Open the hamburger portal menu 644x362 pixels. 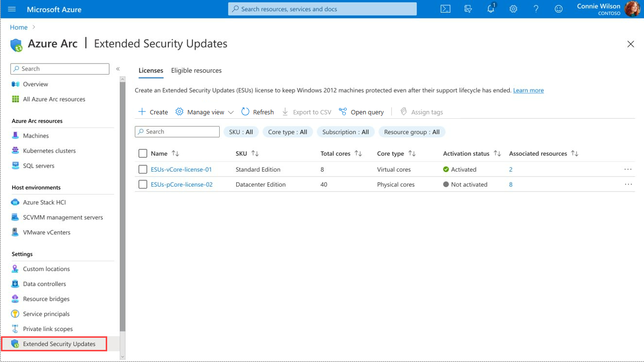[12, 9]
